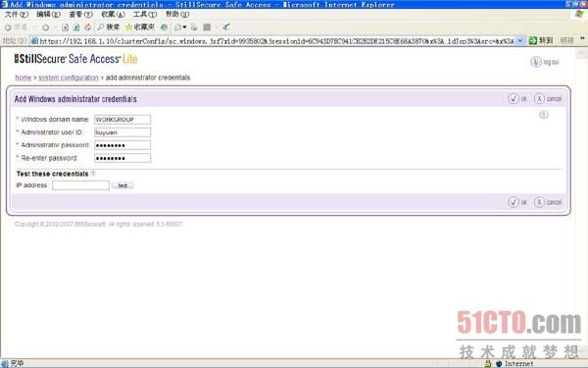Click the IP address input field
Screen dimensions: 588x368
[80, 185]
